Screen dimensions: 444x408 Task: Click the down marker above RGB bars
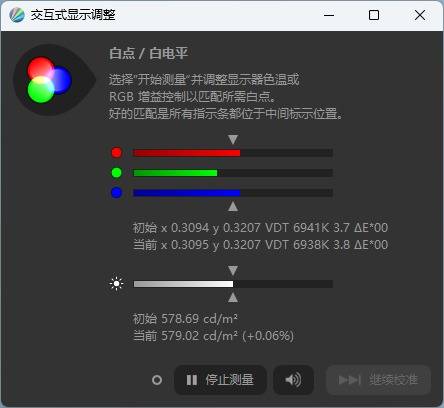[233, 139]
